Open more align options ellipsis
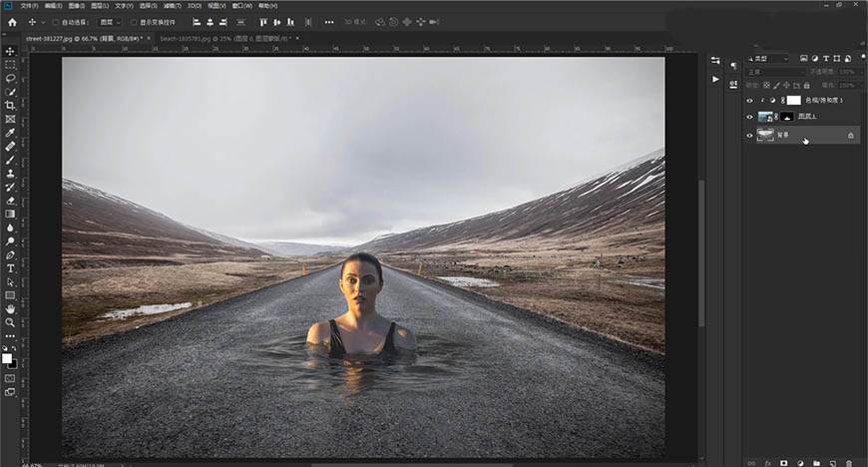 [329, 22]
